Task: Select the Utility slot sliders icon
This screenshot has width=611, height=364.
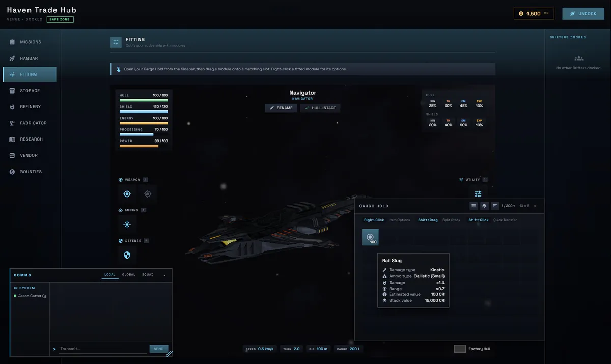Action: point(478,194)
